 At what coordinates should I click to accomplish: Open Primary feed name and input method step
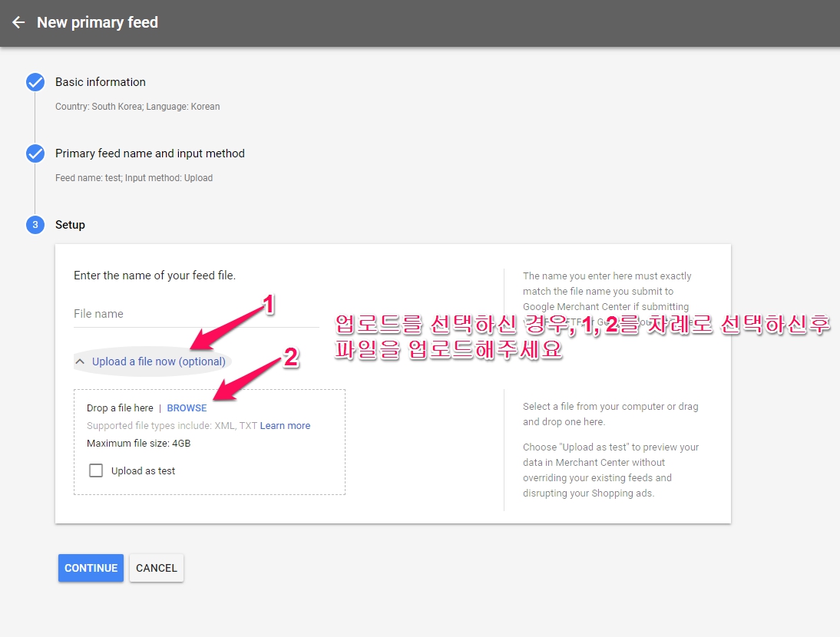(150, 153)
